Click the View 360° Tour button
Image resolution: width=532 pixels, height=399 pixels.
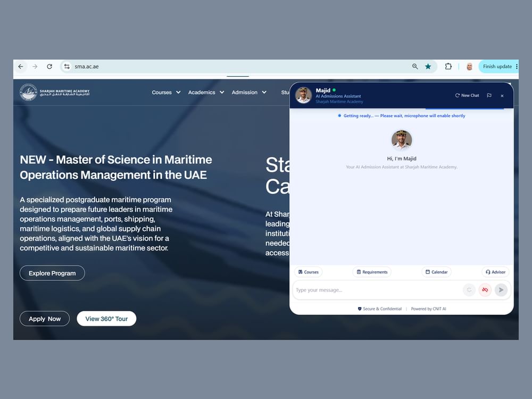click(106, 319)
